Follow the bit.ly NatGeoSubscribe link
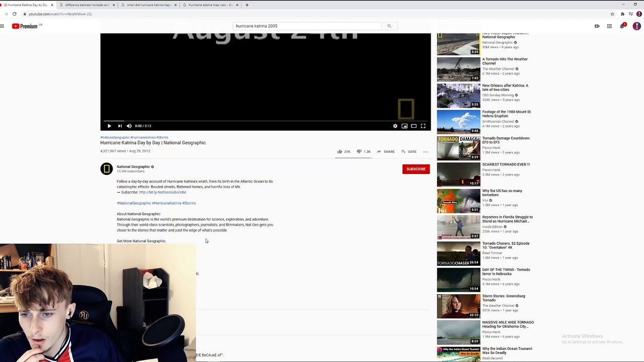This screenshot has height=362, width=644. [x=163, y=192]
